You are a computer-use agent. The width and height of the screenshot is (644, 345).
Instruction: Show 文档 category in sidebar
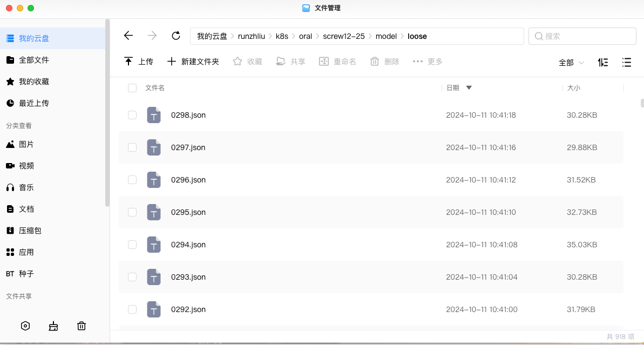(52, 209)
